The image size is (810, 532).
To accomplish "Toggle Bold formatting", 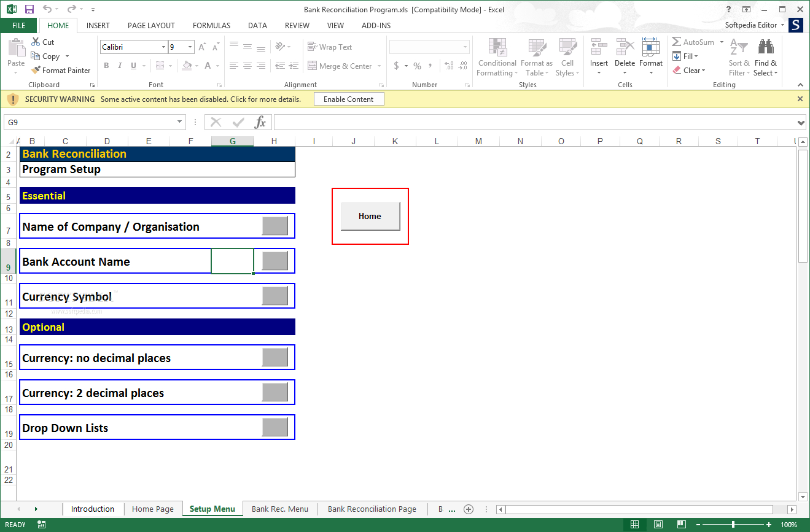I will pyautogui.click(x=106, y=66).
